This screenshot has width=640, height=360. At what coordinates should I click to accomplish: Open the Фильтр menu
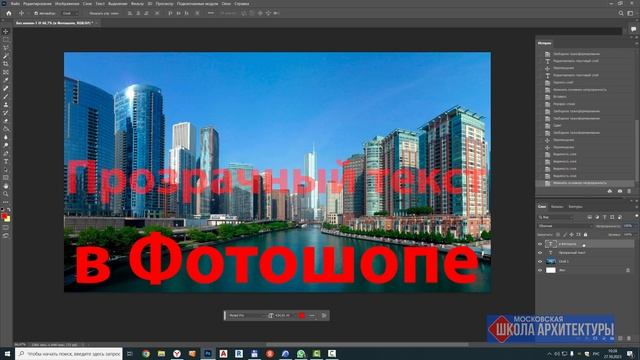pos(137,4)
